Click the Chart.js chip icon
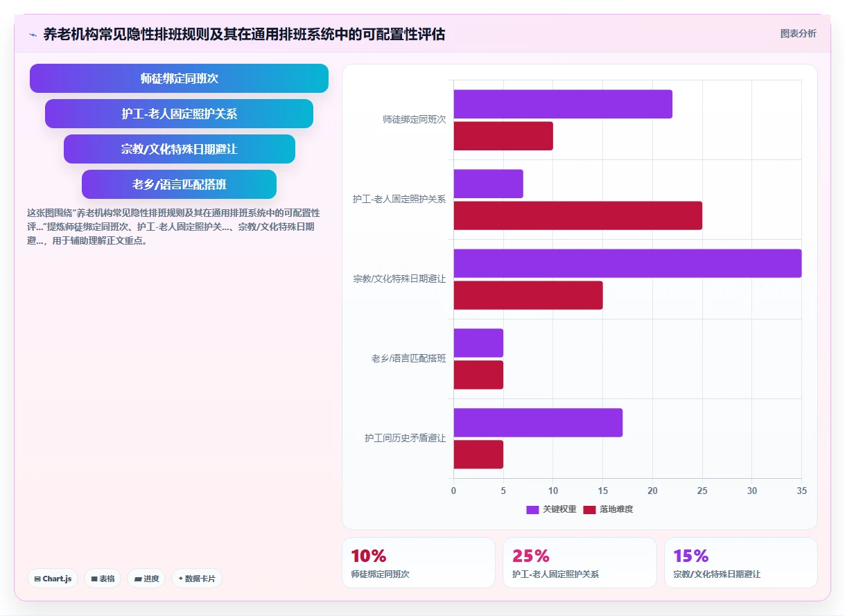 click(x=37, y=579)
